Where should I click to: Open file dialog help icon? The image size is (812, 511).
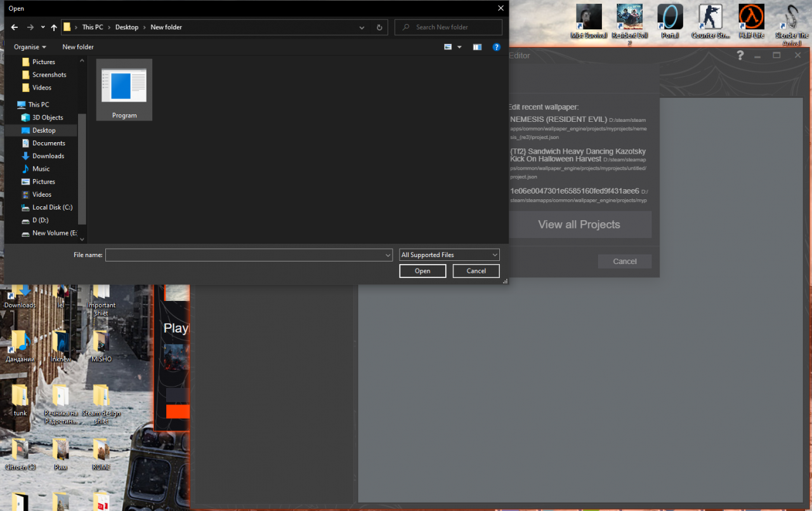(x=497, y=47)
